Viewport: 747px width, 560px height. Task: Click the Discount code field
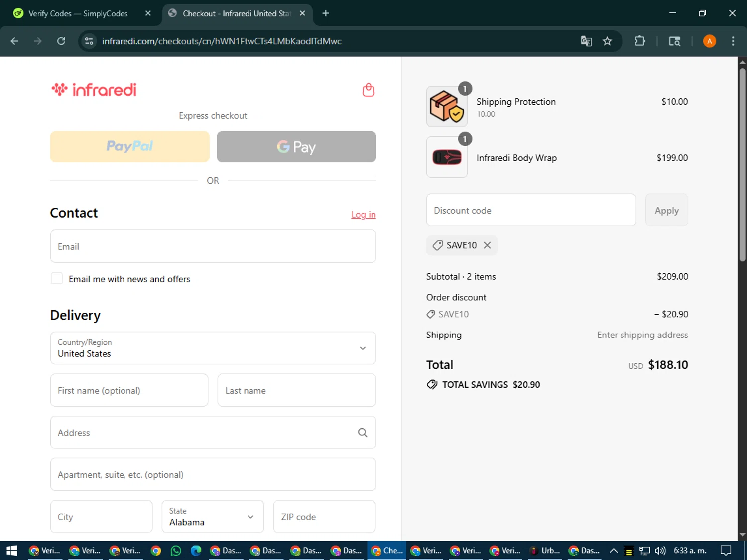coord(531,210)
